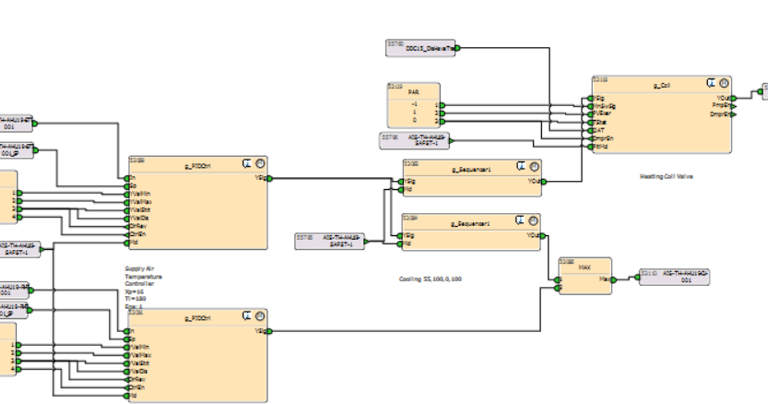Viewport: 768px width, 404px height.
Task: Select the In input port of upper g_PIDCtrl
Action: tap(127, 178)
